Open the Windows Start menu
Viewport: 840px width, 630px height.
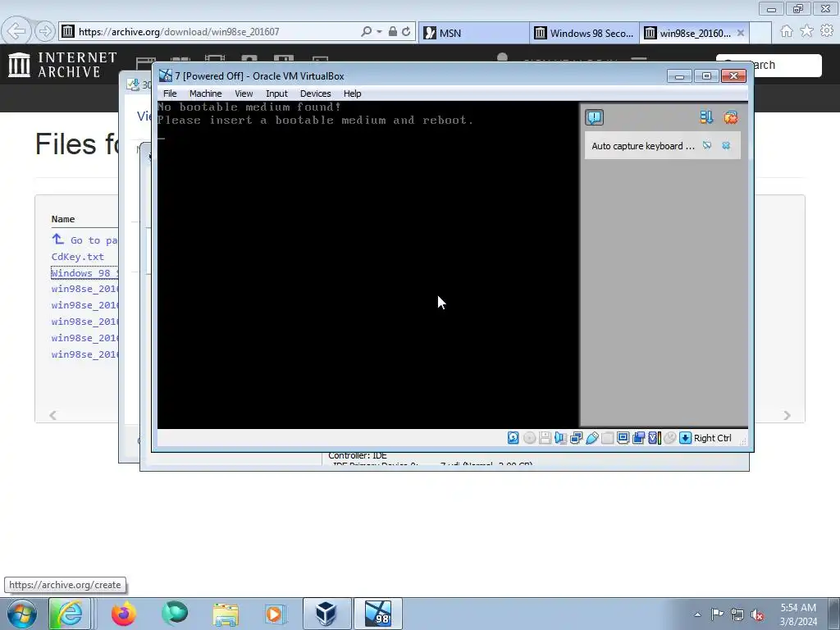[22, 614]
